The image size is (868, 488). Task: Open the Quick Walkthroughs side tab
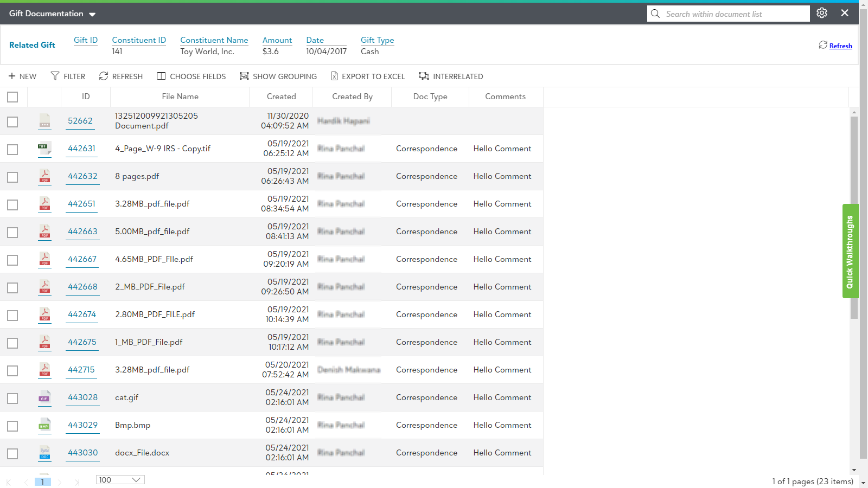pos(850,251)
